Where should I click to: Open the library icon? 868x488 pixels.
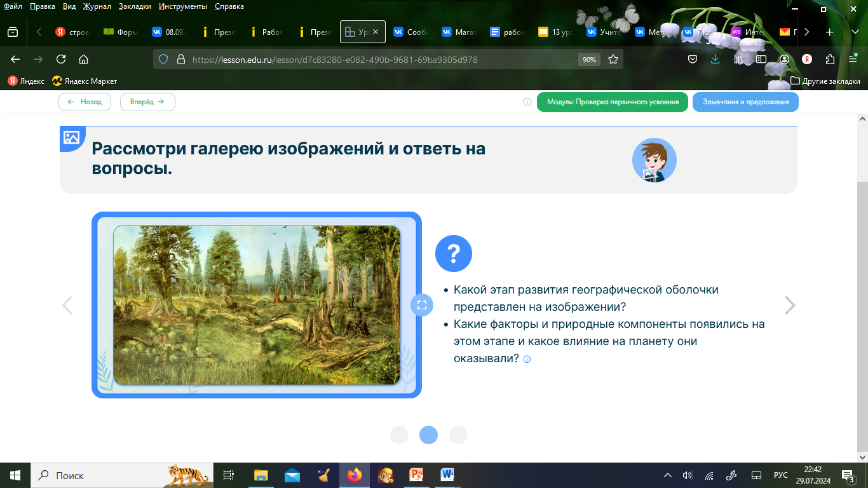click(738, 59)
